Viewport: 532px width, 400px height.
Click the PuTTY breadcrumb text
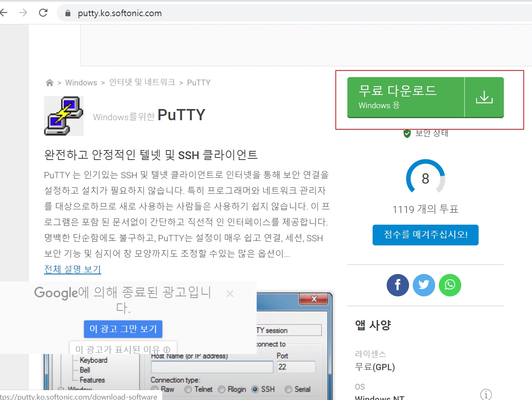pos(199,82)
